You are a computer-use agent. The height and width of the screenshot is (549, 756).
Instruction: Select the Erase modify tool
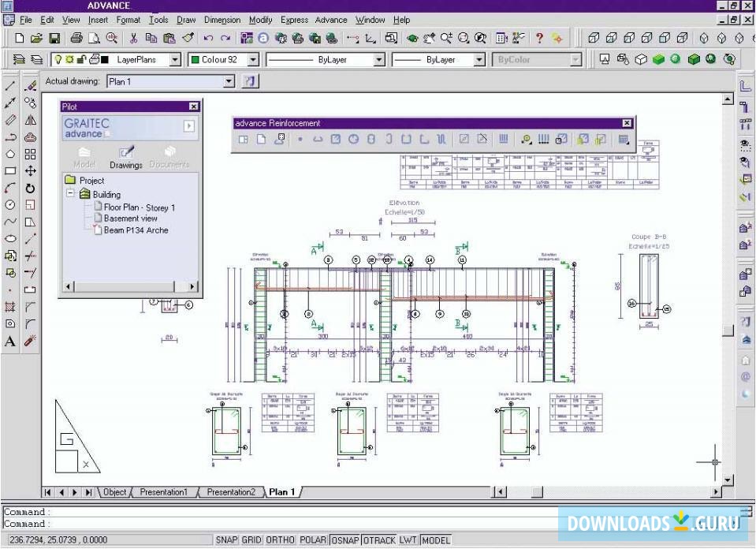pos(31,86)
